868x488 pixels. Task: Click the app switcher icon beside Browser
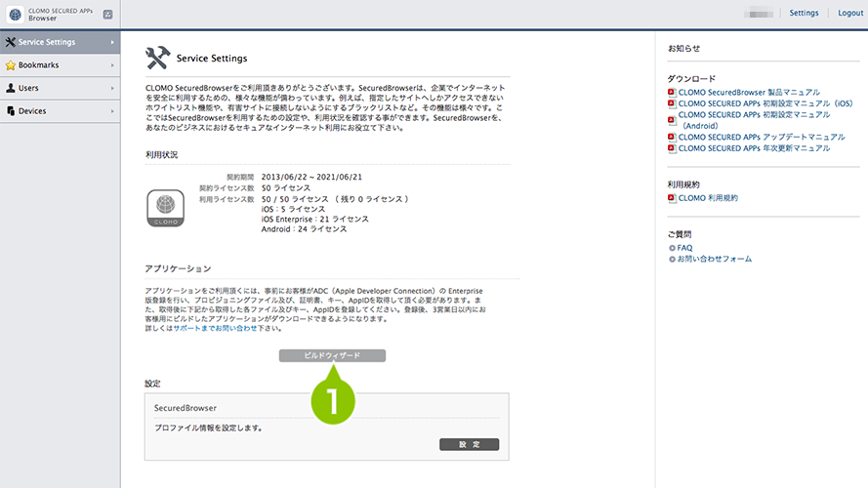point(108,15)
